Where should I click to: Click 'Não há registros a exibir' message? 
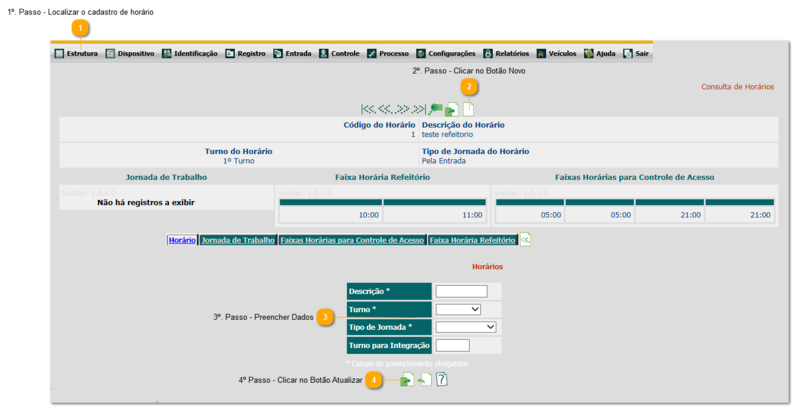146,202
